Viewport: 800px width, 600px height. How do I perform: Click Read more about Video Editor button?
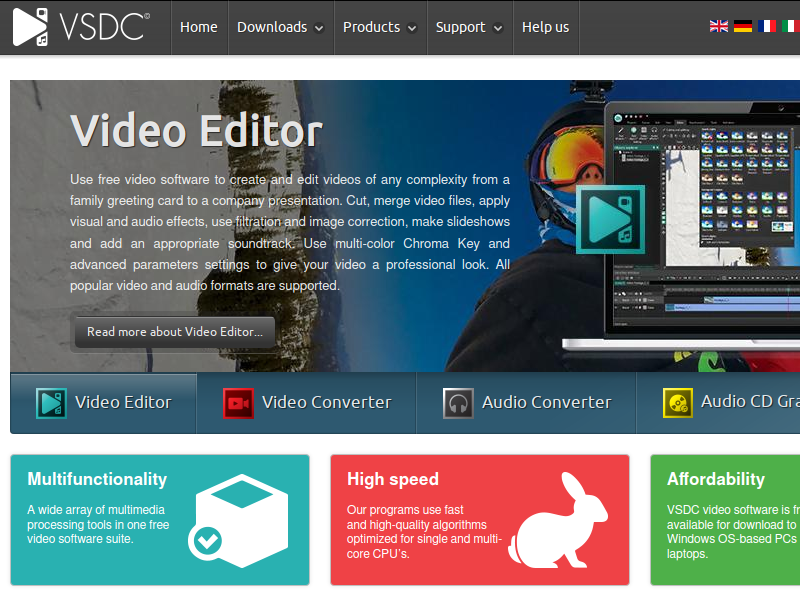(175, 332)
